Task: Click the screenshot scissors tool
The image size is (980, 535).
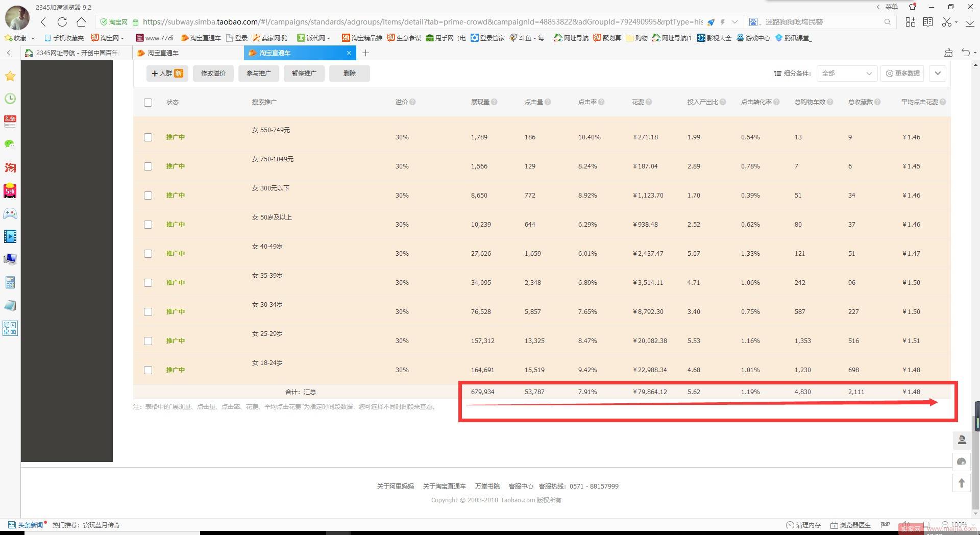Action: click(947, 22)
